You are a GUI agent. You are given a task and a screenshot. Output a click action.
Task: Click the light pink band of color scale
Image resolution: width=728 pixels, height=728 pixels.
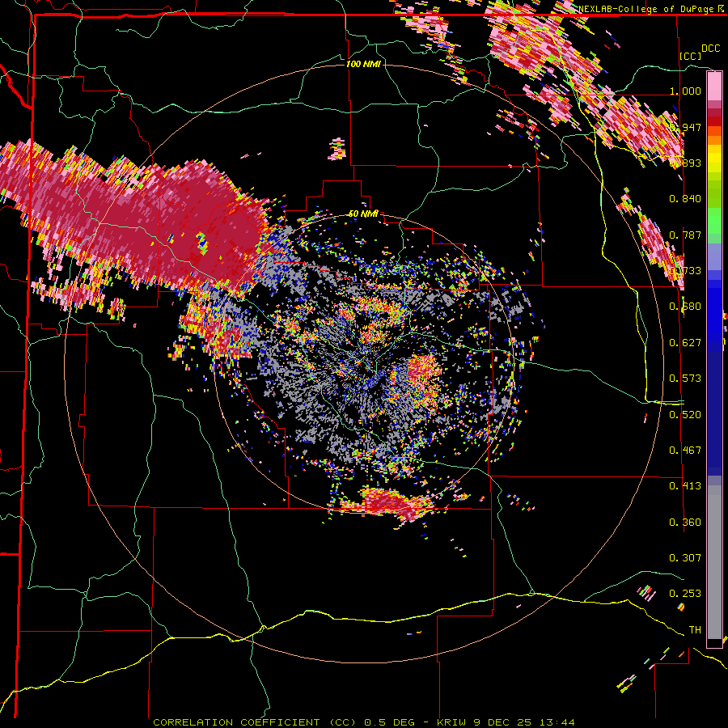click(x=714, y=87)
